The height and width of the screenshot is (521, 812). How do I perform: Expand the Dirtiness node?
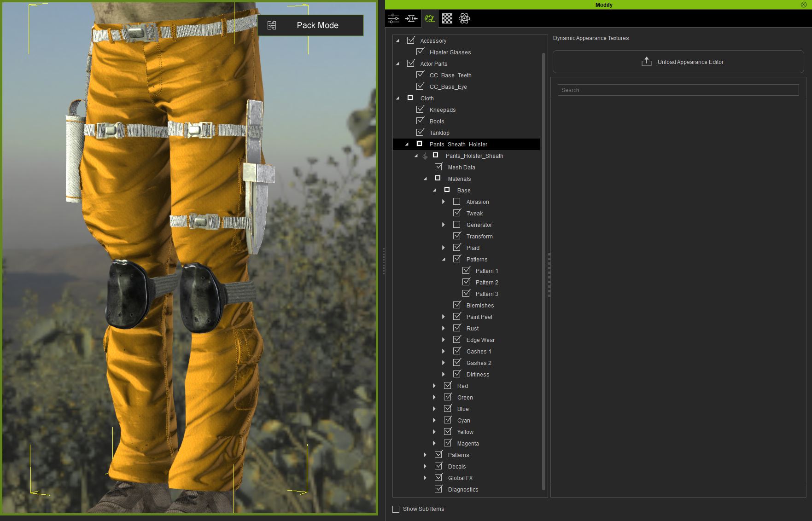[444, 374]
